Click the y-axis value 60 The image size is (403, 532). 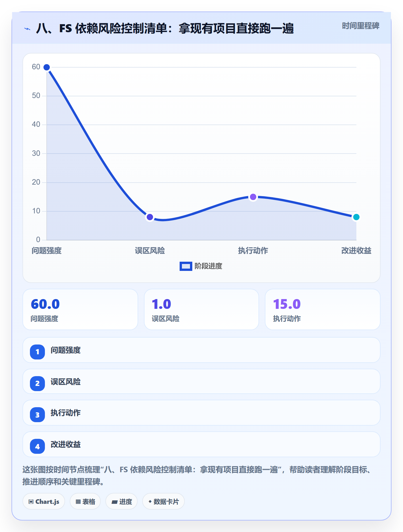(36, 67)
